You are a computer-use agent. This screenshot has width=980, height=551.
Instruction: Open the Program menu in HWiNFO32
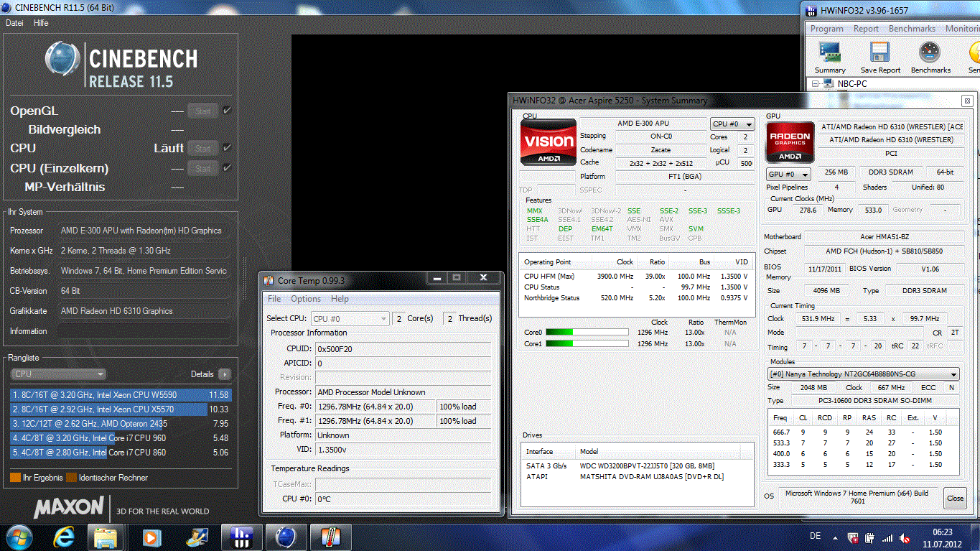[x=827, y=29]
